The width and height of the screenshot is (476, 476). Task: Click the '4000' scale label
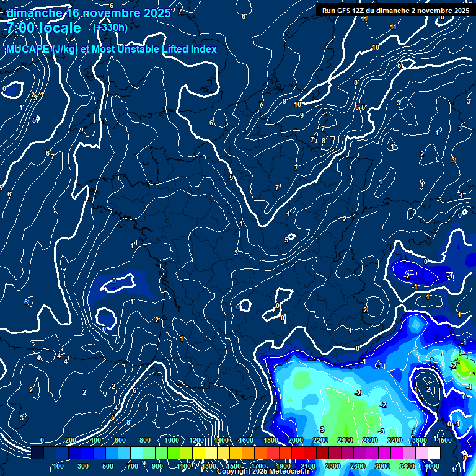[431, 466]
